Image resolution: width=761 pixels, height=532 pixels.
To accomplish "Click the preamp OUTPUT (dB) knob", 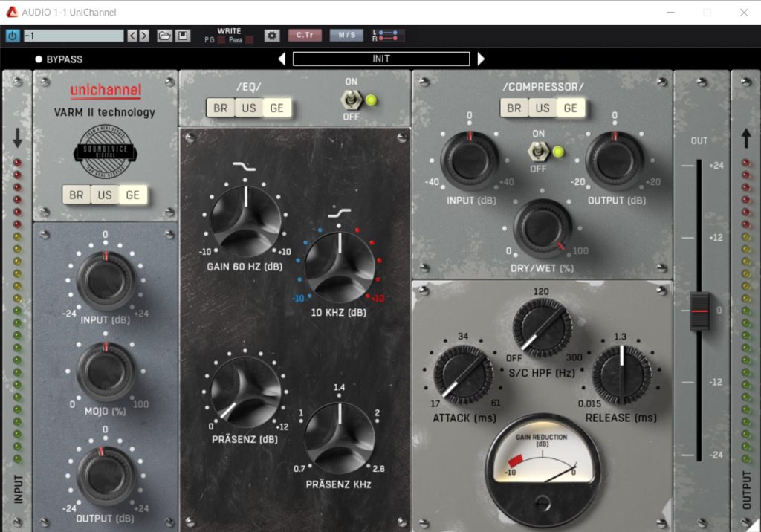I will pos(106,476).
